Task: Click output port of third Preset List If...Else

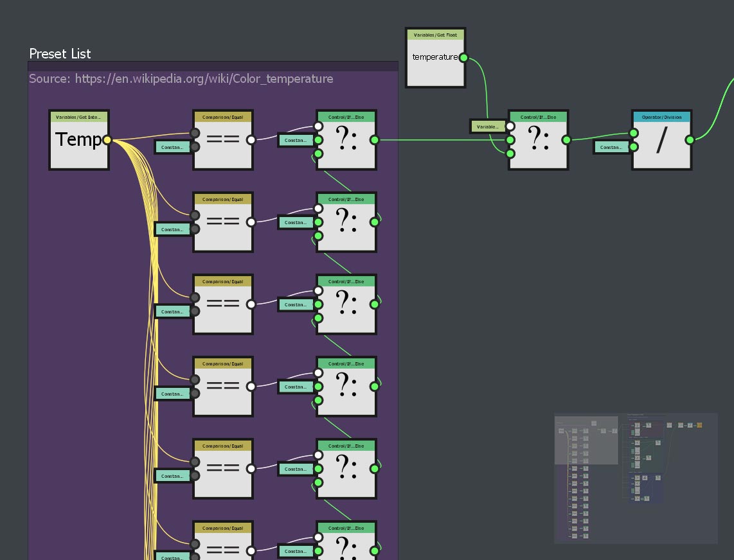Action: (x=375, y=304)
